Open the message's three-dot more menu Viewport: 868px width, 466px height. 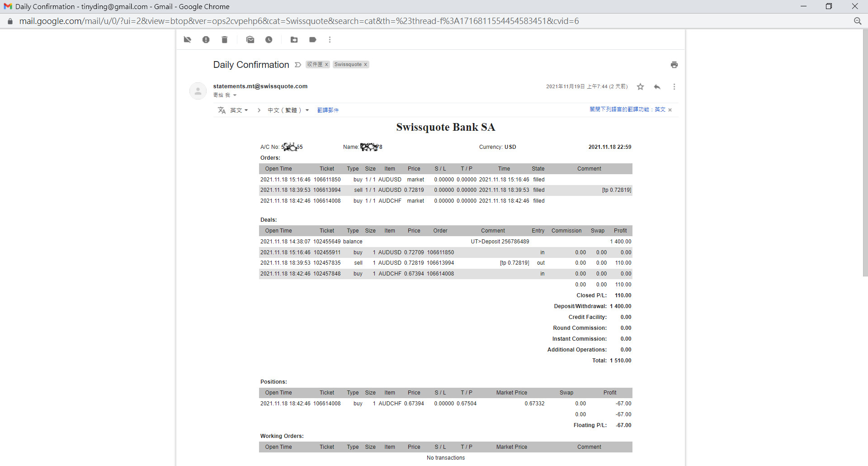tap(674, 87)
